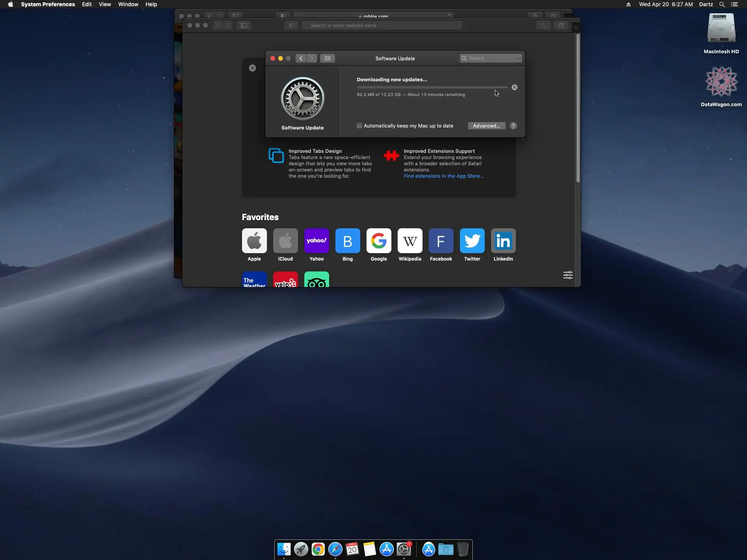
Task: Click the Software Update gear icon
Action: (x=302, y=99)
